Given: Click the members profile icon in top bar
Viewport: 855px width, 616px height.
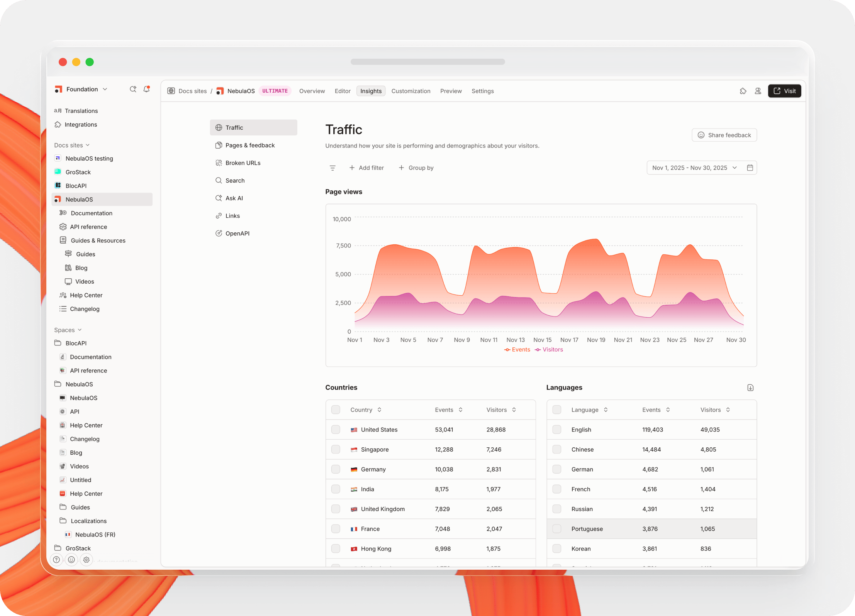Looking at the screenshot, I should tap(758, 91).
